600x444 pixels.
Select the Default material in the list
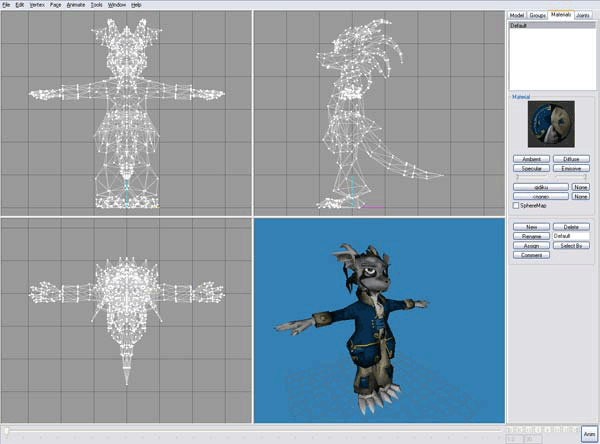pos(552,26)
